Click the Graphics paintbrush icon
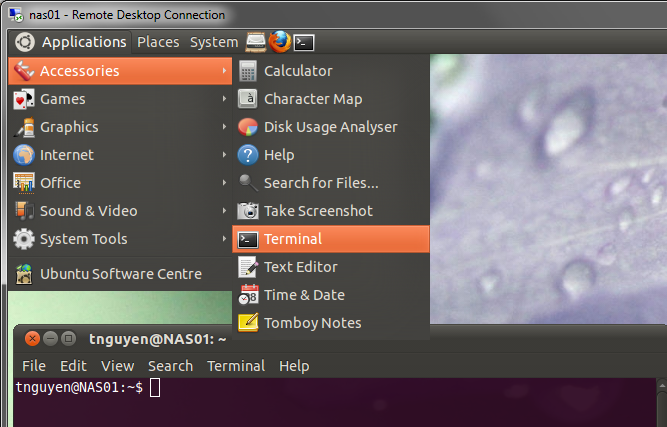Screen dimensions: 667x427 click(x=24, y=127)
